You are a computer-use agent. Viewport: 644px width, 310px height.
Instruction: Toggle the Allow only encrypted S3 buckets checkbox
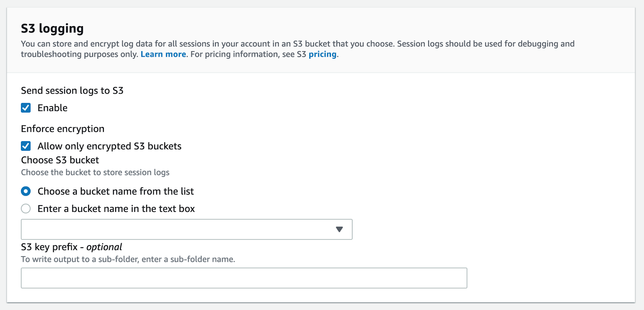point(26,146)
